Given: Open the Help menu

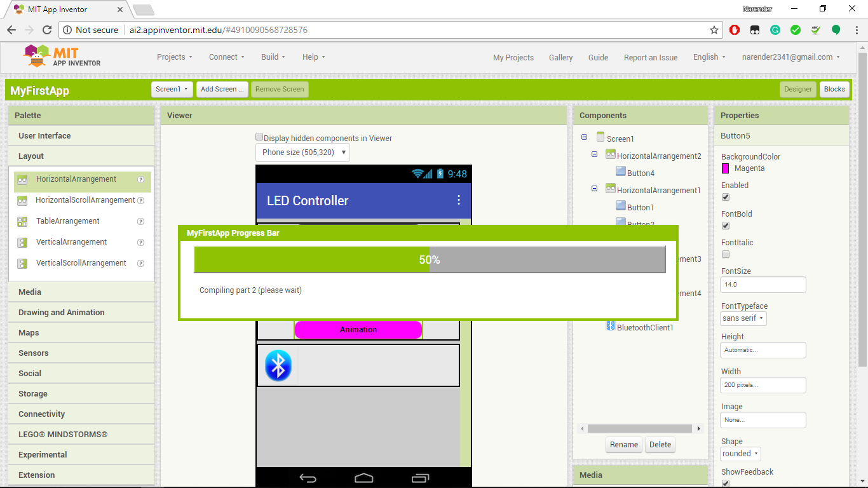Looking at the screenshot, I should [314, 57].
